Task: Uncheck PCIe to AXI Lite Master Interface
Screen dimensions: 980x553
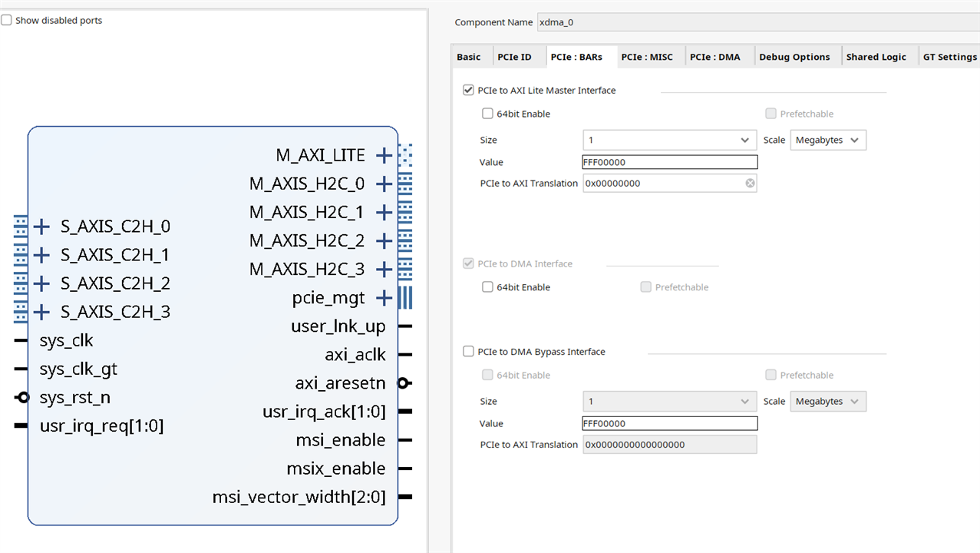Action: (x=468, y=91)
